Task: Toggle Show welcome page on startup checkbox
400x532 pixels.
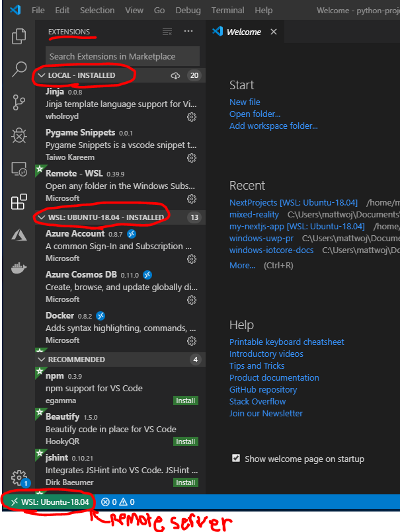Action: pos(235,458)
